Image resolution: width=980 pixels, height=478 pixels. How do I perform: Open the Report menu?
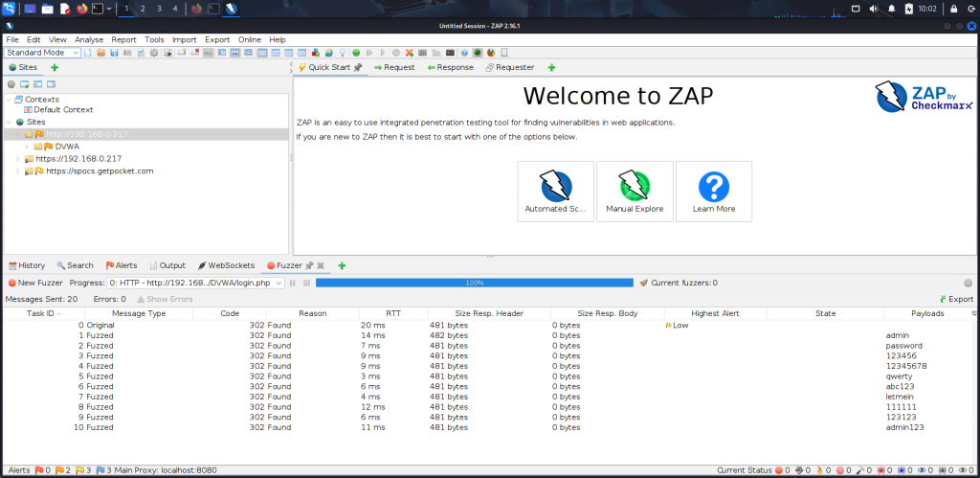click(123, 39)
